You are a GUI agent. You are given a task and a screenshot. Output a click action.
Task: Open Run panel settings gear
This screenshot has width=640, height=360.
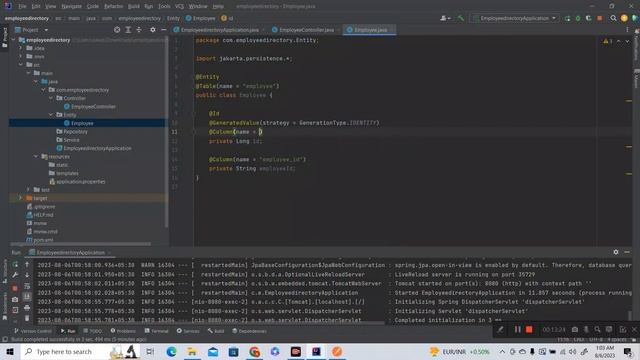pos(616,252)
